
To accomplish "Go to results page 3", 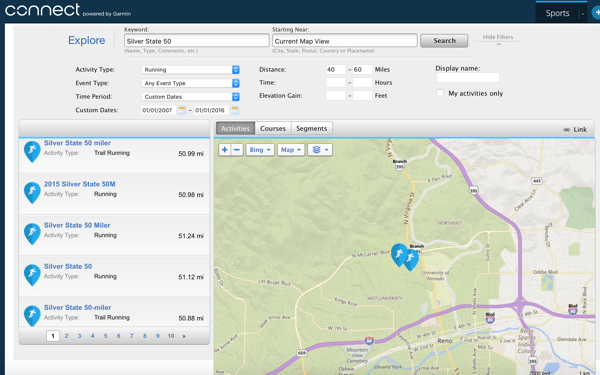I will [x=79, y=336].
